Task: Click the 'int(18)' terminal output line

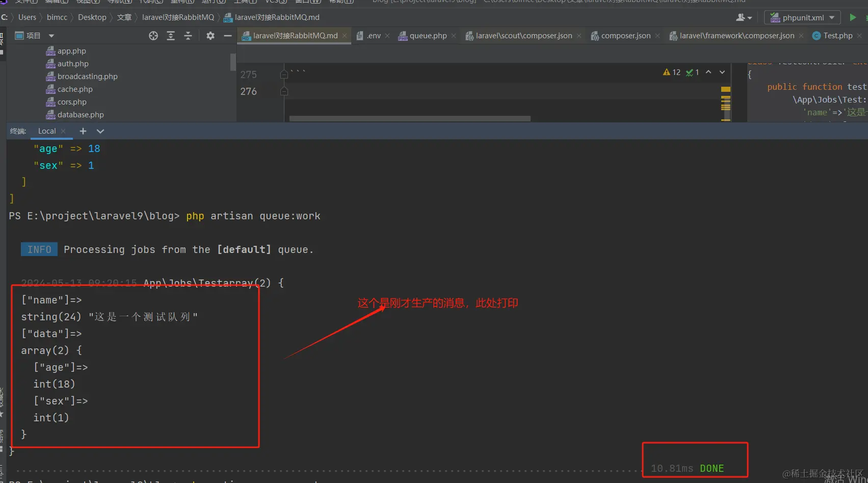Action: 54,384
